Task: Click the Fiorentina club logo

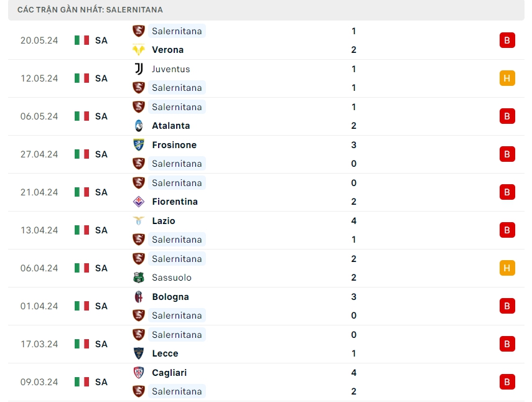Action: 138,202
